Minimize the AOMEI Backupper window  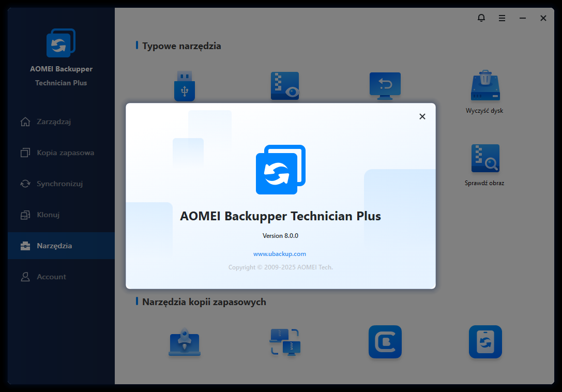point(523,18)
